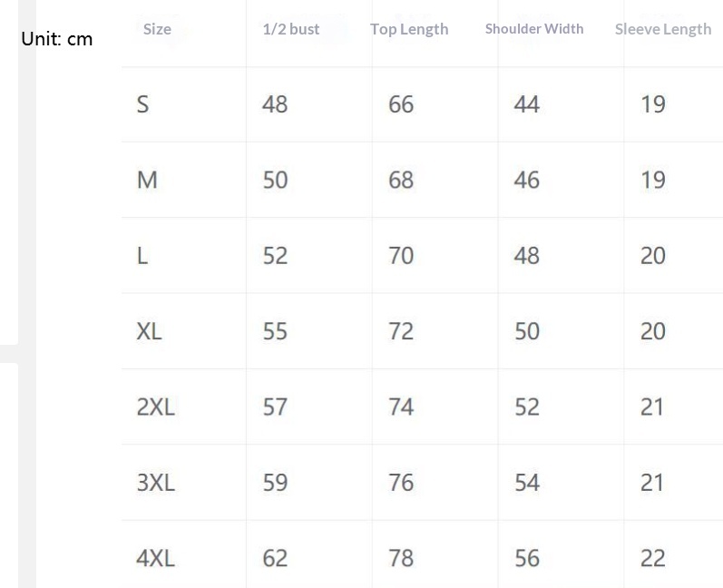Select the 1/2 bust value 62 for 4XL
This screenshot has width=723, height=588.
[275, 558]
